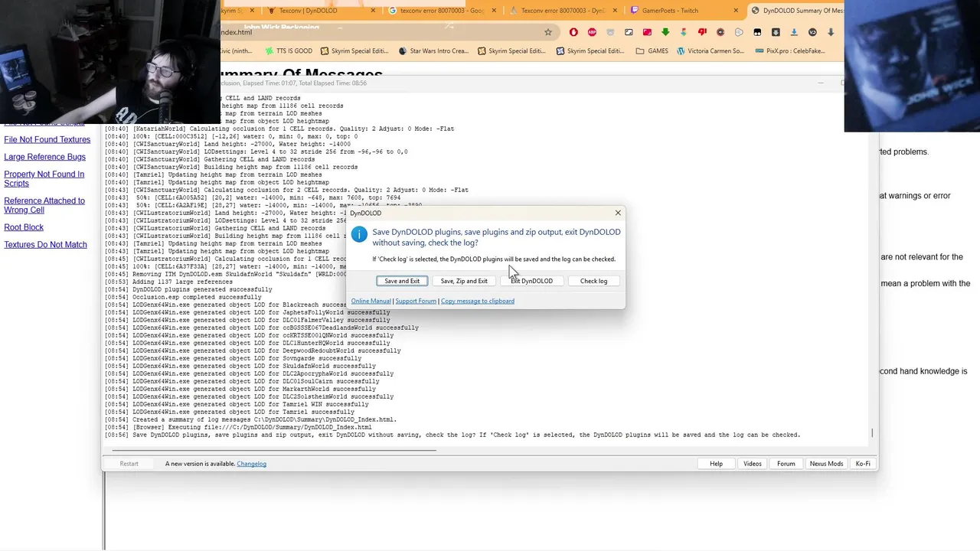Open Reference Attached to Wrong Cell link
This screenshot has width=980, height=551.
click(x=44, y=205)
